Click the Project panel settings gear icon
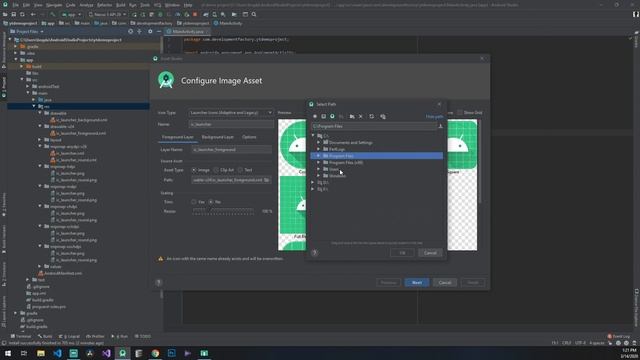 (x=150, y=31)
